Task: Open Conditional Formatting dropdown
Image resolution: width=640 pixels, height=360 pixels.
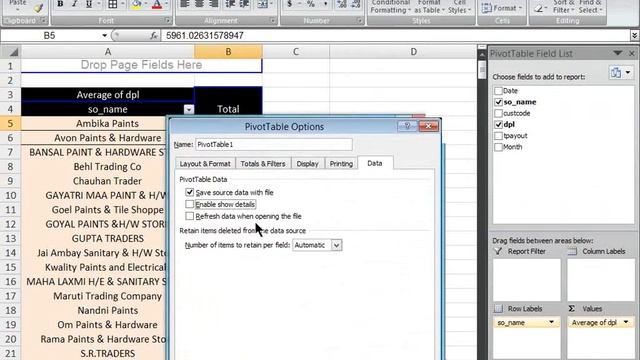Action: tap(390, 7)
